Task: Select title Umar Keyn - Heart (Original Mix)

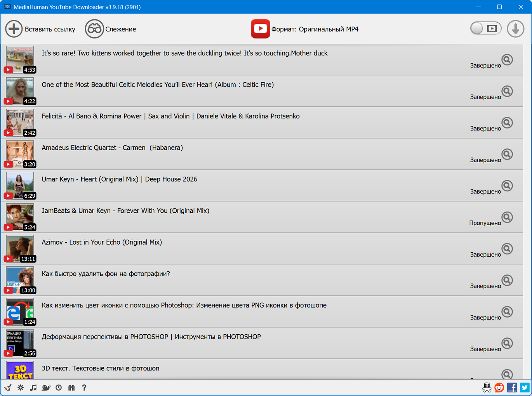Action: 120,179
